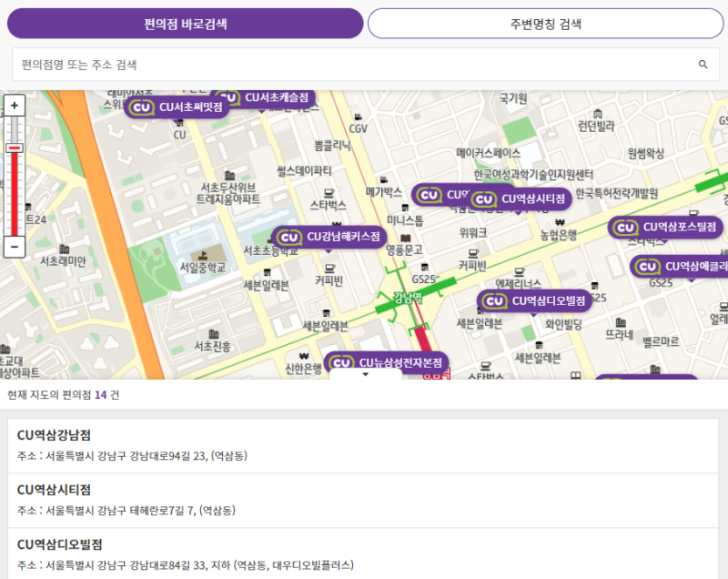The height and width of the screenshot is (579, 728).
Task: Open the CU역삼강남점 list entry
Action: pos(363,446)
